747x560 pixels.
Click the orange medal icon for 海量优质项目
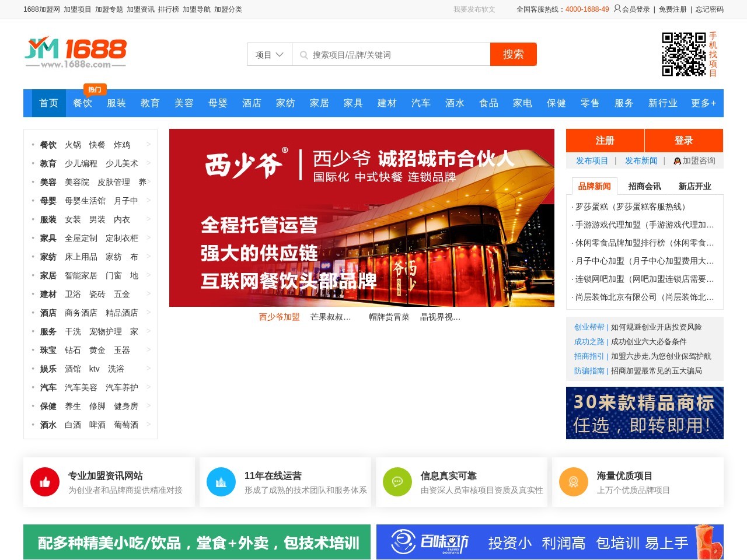[x=574, y=482]
